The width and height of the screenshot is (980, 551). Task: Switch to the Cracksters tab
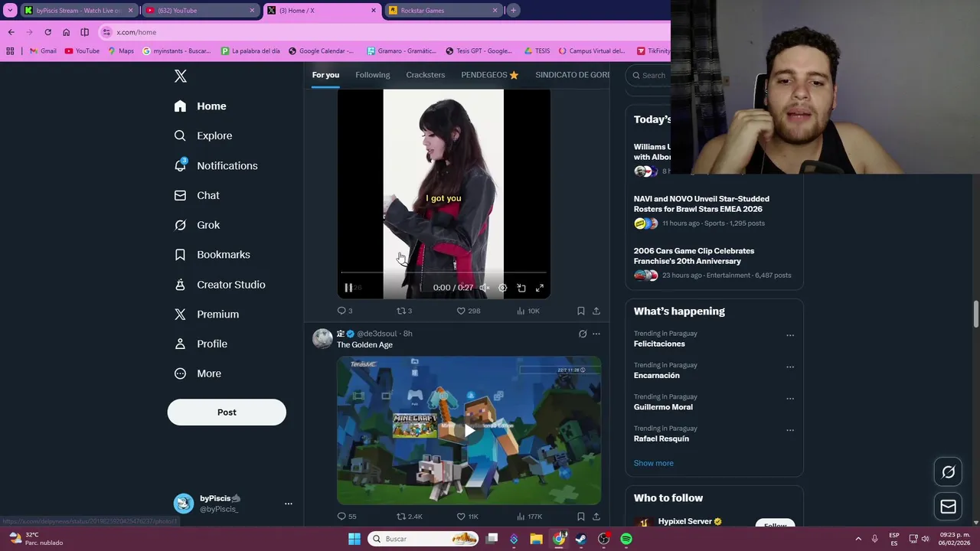(x=426, y=75)
